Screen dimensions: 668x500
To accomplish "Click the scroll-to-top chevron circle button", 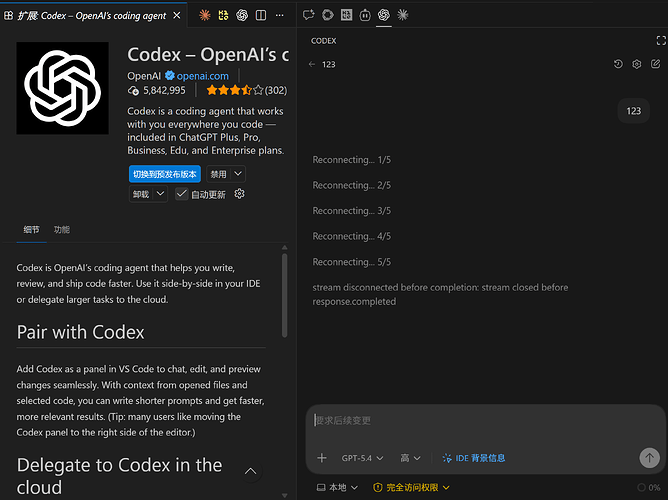I will coord(250,471).
